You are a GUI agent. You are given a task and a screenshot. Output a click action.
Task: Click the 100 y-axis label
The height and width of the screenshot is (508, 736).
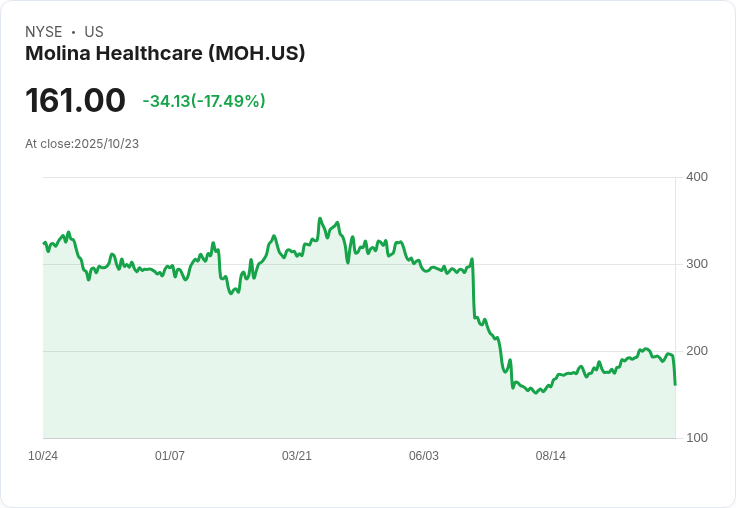coord(697,438)
